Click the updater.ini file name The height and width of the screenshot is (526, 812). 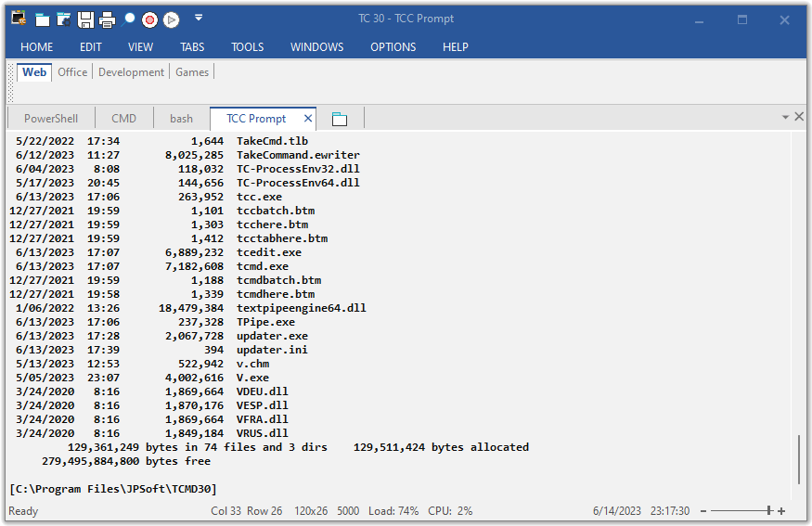coord(273,350)
